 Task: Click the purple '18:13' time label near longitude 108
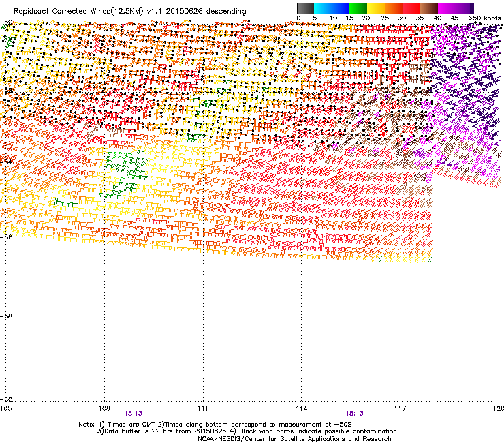click(x=133, y=414)
